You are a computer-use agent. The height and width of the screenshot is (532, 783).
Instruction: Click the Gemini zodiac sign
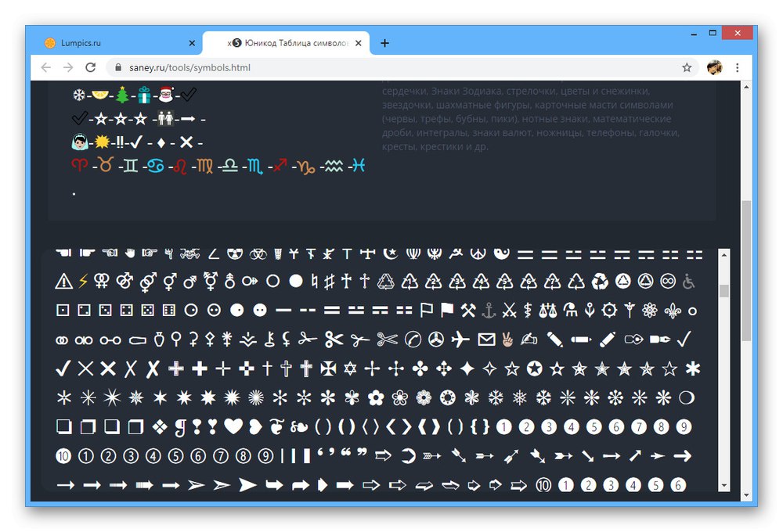130,165
